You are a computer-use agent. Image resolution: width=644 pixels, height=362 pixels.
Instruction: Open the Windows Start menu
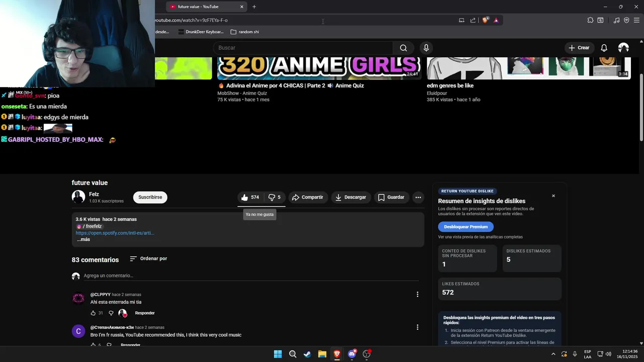(x=278, y=354)
